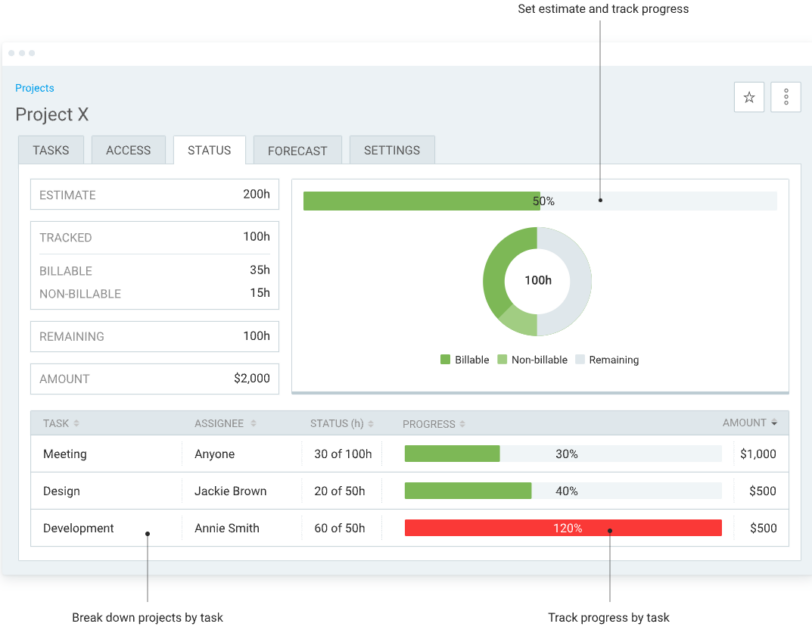Switch to the FORECAST tab

[x=297, y=149]
